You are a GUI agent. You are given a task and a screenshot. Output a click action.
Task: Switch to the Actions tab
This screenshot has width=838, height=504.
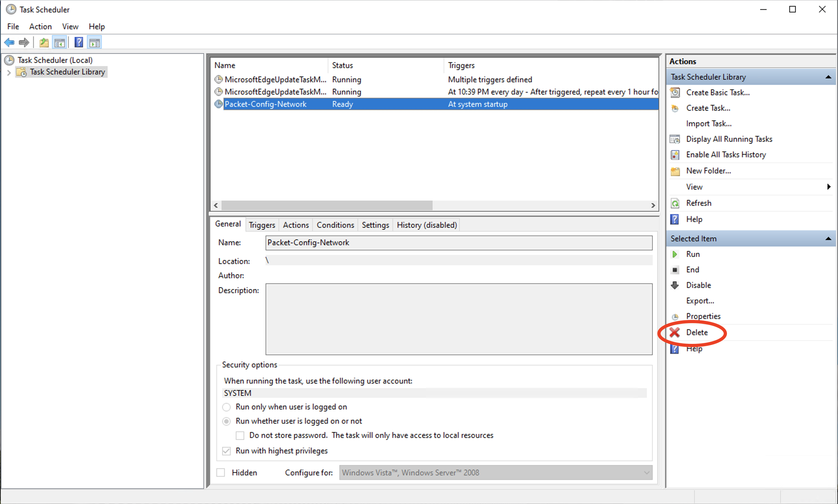(296, 225)
